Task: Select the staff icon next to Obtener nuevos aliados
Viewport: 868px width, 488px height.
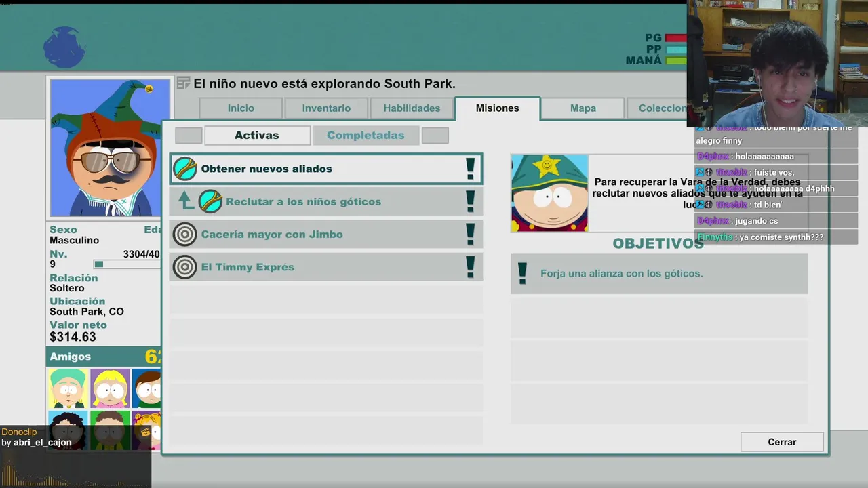Action: point(185,169)
